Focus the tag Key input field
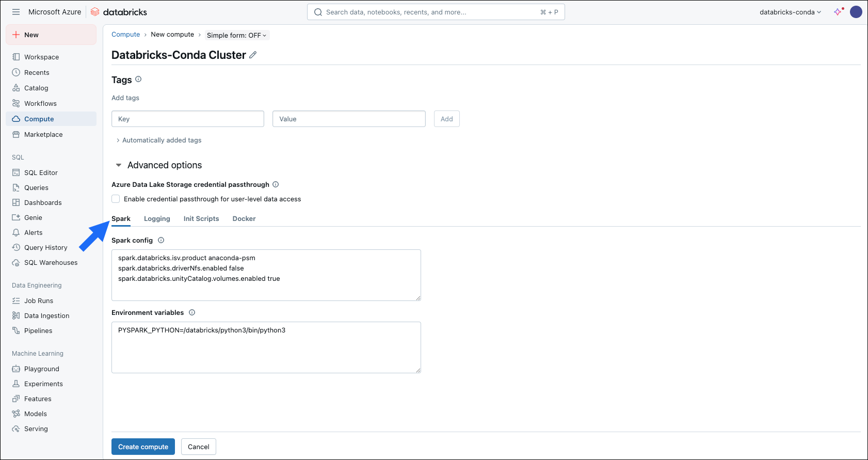This screenshot has width=868, height=460. click(x=188, y=119)
